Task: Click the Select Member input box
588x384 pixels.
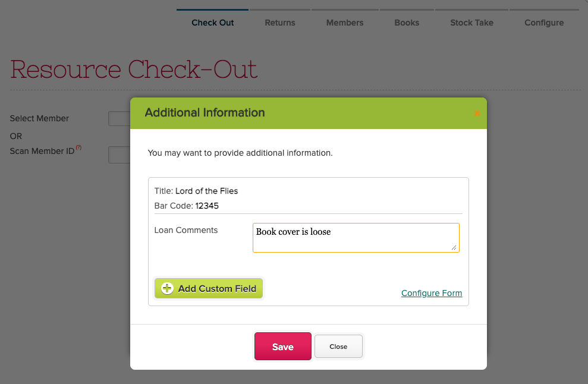Action: 120,119
